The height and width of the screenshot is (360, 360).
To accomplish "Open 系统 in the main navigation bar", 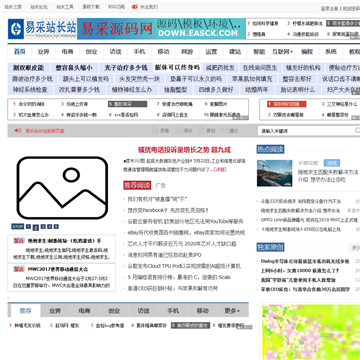I will (331, 52).
